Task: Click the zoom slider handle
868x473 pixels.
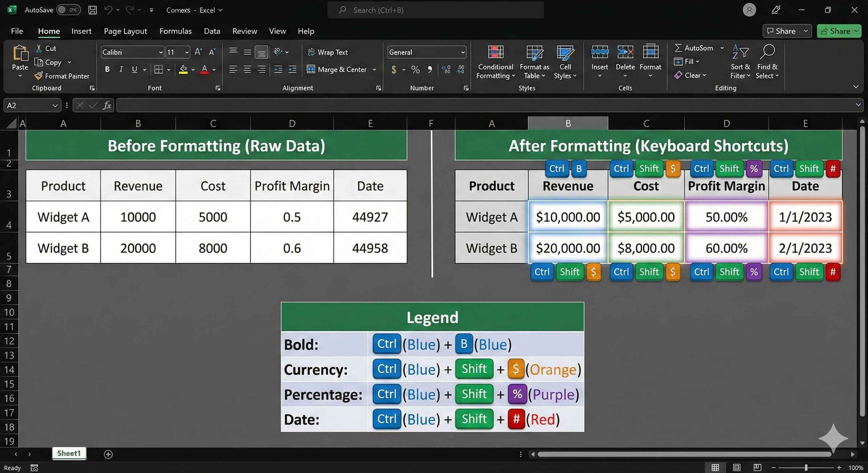Action: [806, 468]
